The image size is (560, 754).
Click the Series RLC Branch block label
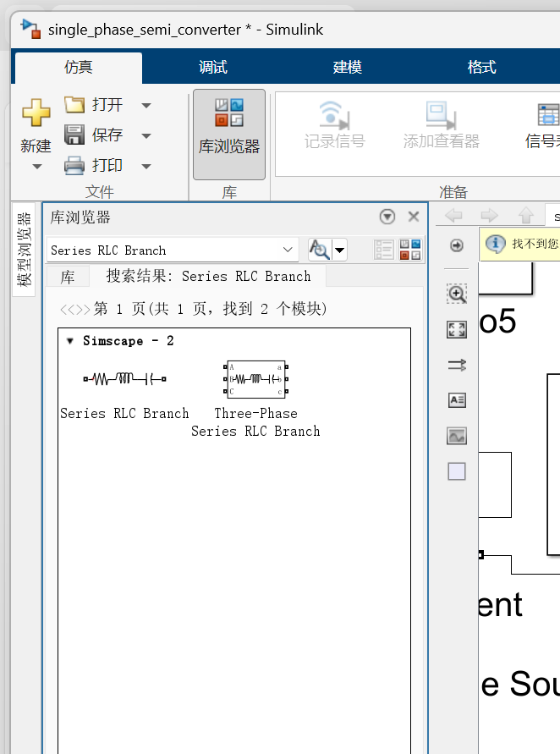pos(124,414)
